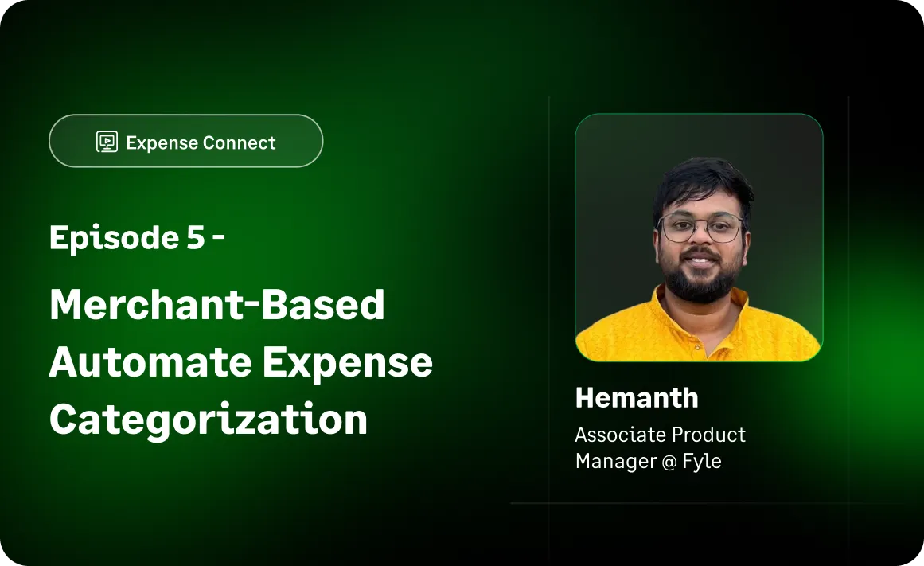Click the Automate Expense text line
This screenshot has height=566, width=924.
pos(241,362)
